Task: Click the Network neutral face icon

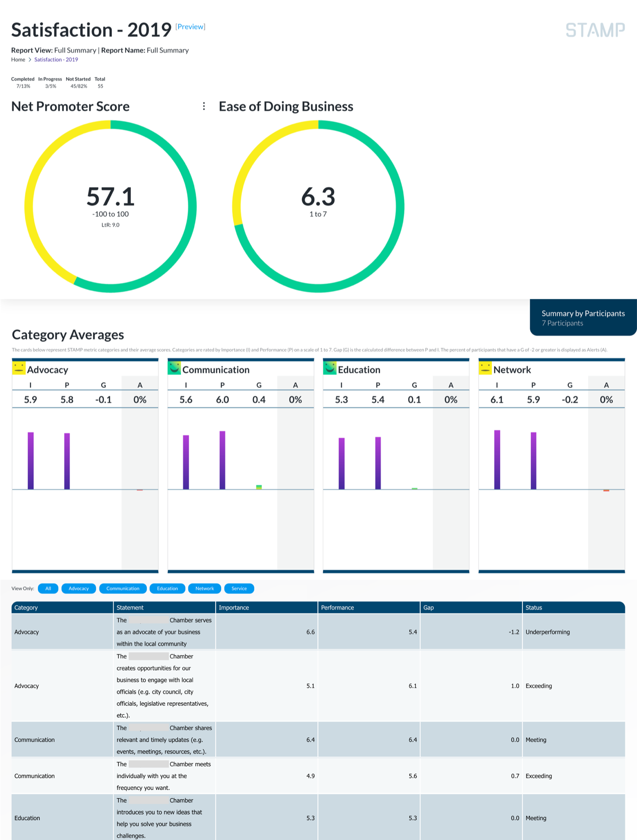Action: tap(485, 368)
